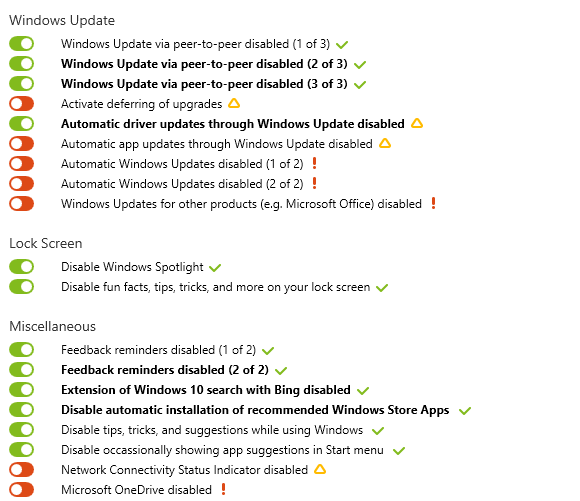Toggle Microsoft OneDrive disabled switch

click(x=21, y=490)
